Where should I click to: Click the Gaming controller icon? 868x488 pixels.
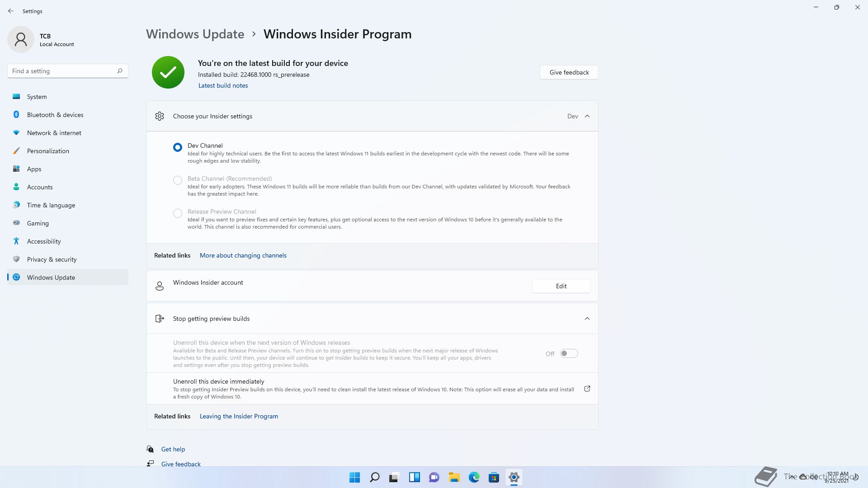(16, 223)
